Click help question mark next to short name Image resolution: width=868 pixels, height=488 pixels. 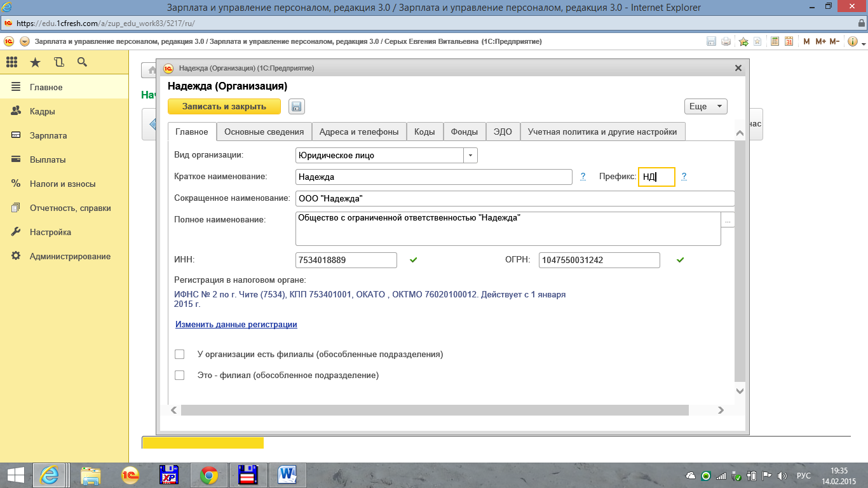[583, 177]
